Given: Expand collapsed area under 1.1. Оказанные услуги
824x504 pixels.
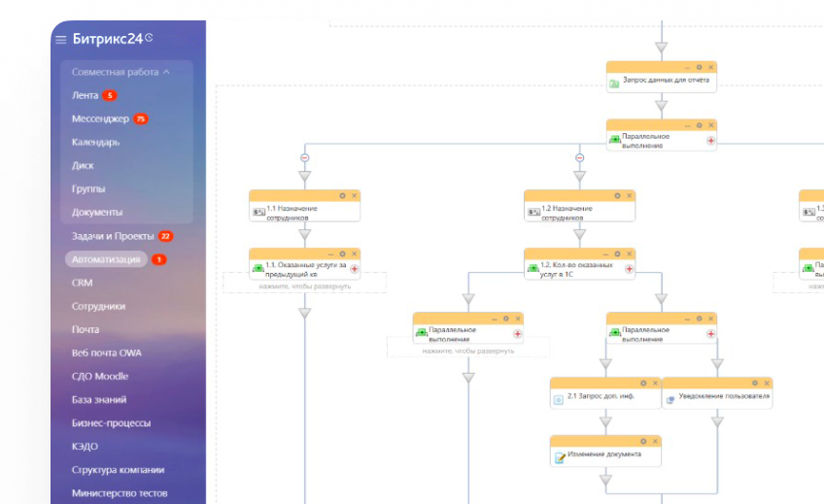Looking at the screenshot, I should pyautogui.click(x=304, y=286).
